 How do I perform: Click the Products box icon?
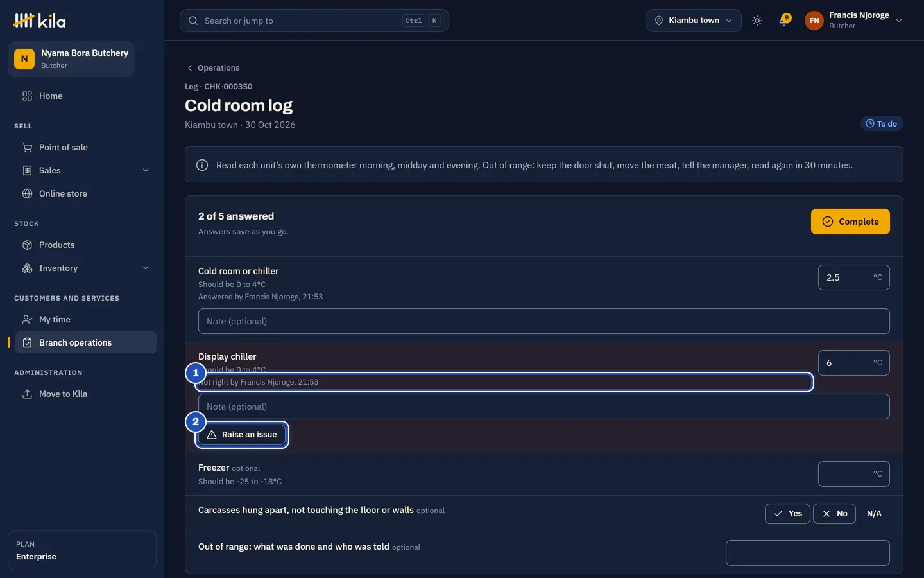27,245
